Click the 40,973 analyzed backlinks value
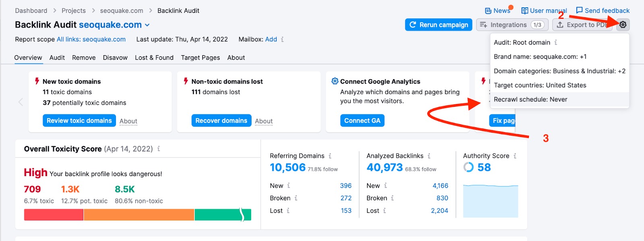This screenshot has width=644, height=241. point(385,167)
